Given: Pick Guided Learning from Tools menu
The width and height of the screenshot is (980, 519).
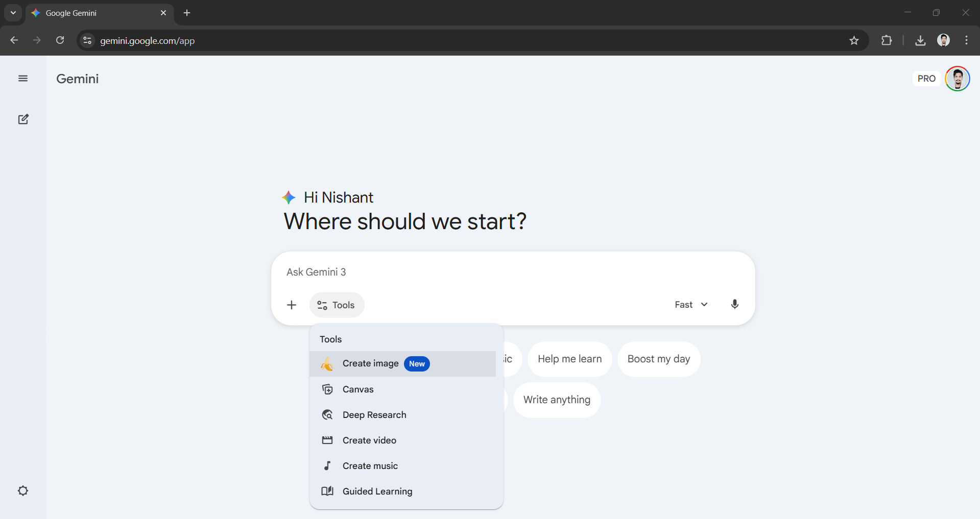Looking at the screenshot, I should [x=402, y=491].
